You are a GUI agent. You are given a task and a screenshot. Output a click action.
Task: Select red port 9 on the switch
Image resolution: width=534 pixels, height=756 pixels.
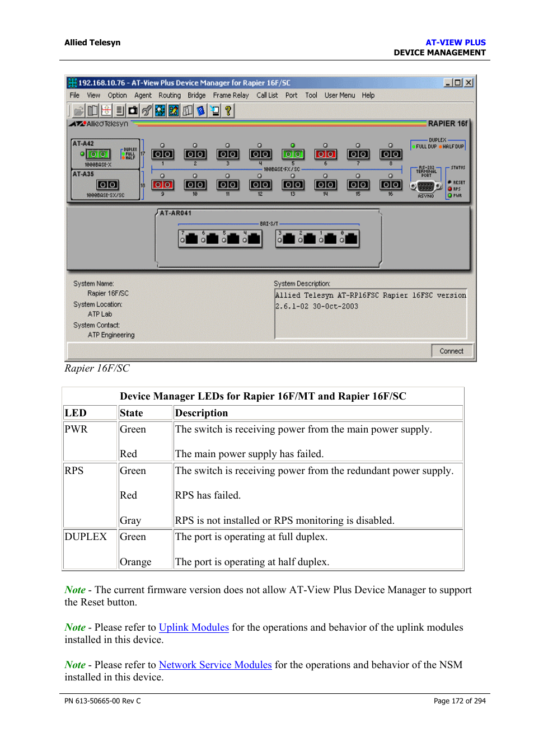pos(162,185)
